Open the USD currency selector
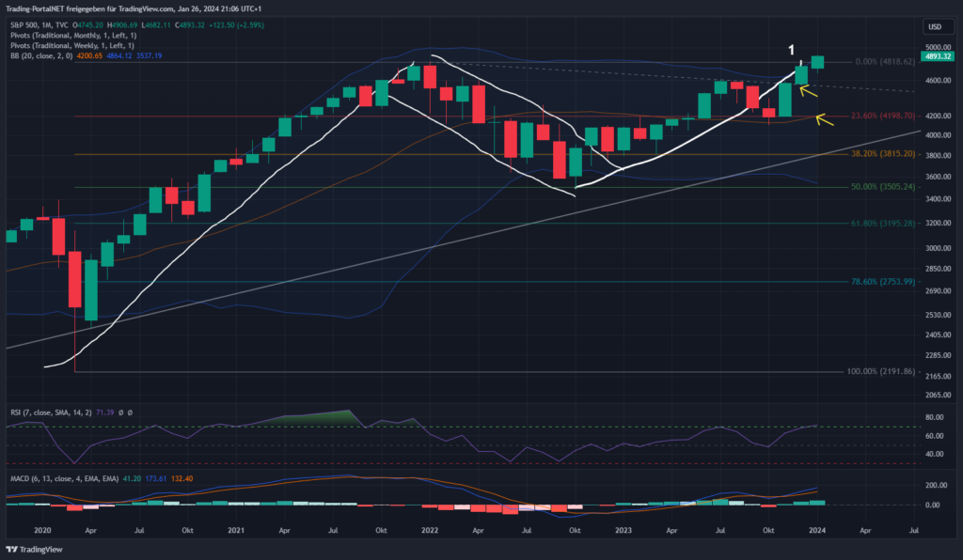 (935, 26)
